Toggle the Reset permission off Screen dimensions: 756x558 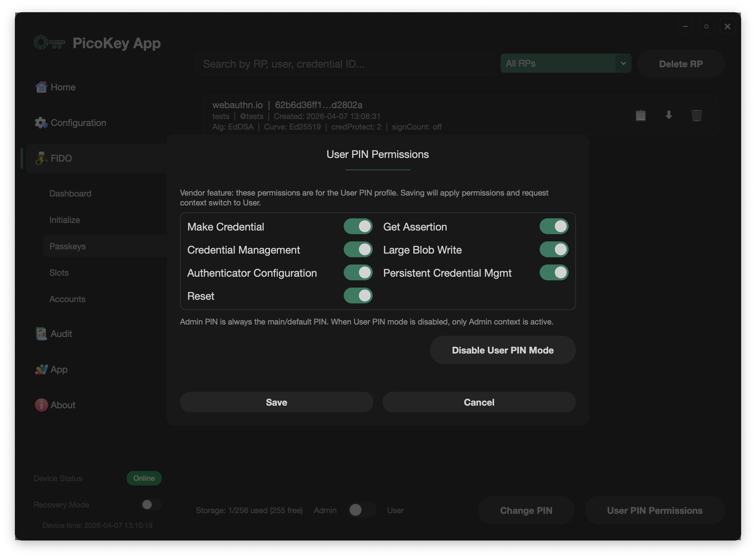pyautogui.click(x=358, y=295)
